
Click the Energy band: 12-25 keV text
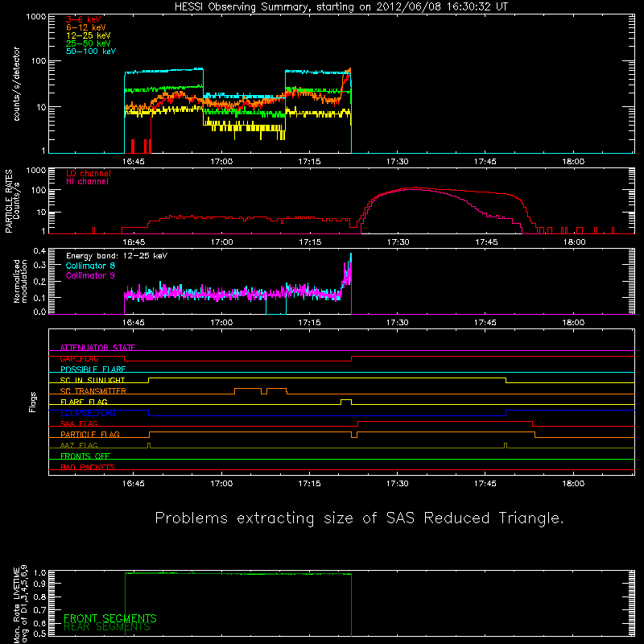click(117, 256)
